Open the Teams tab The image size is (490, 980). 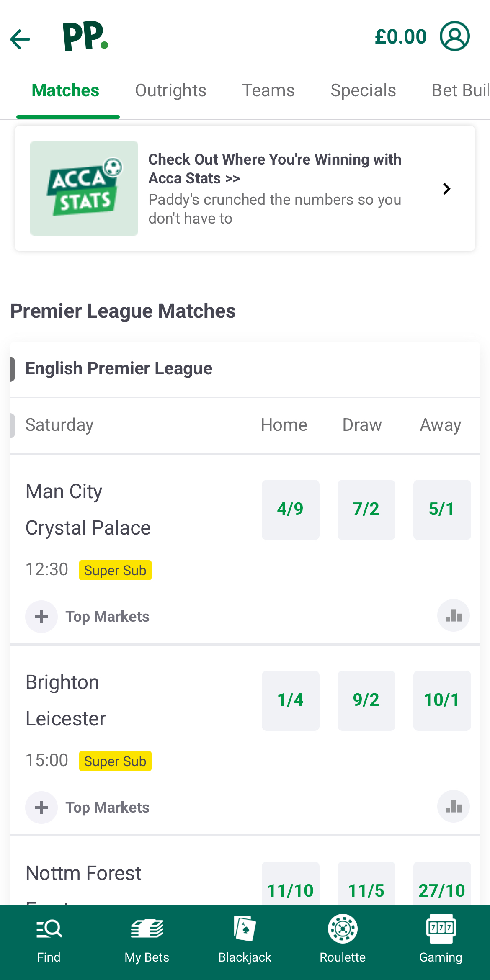(x=268, y=90)
